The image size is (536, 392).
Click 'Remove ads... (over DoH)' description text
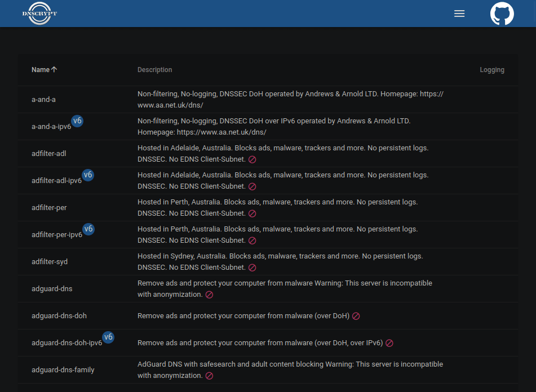[x=243, y=316]
